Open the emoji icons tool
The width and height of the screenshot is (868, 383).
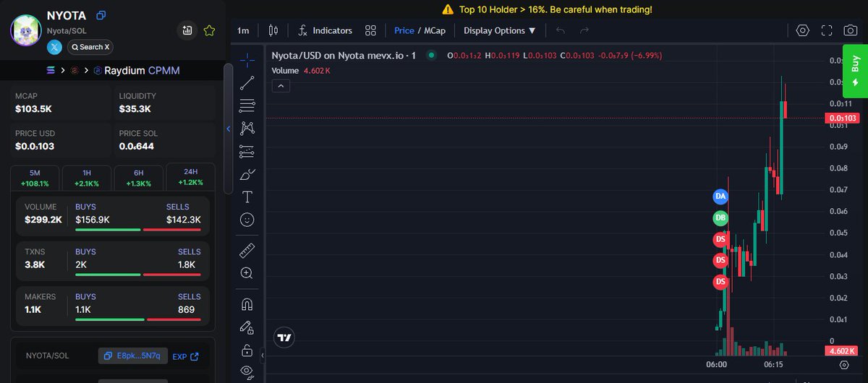click(247, 220)
